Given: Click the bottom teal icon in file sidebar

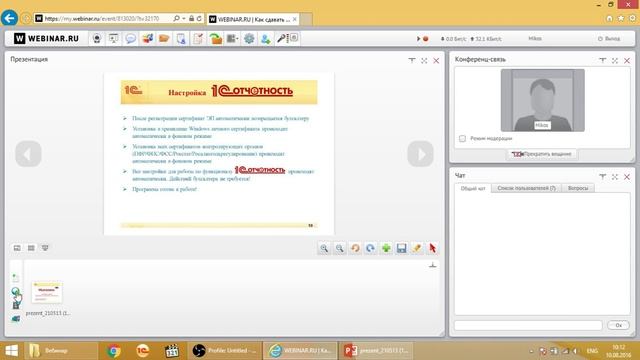Looking at the screenshot, I should [16, 318].
